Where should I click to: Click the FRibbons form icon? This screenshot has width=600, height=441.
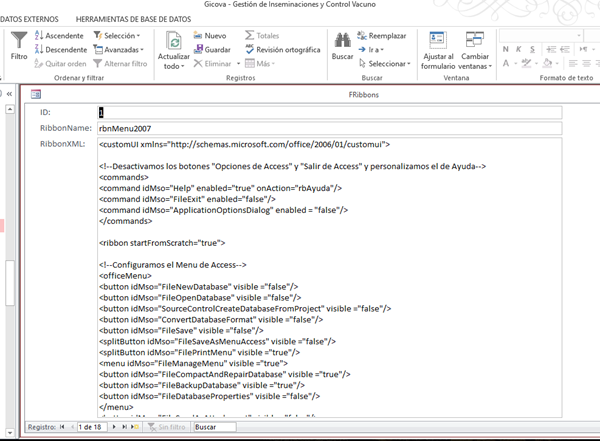[x=36, y=94]
